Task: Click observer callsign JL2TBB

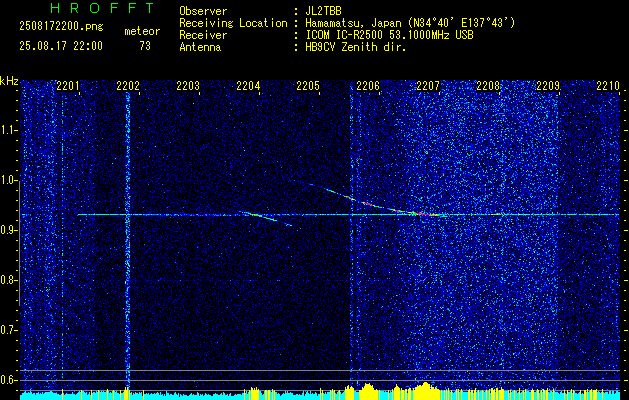Action: coord(323,11)
